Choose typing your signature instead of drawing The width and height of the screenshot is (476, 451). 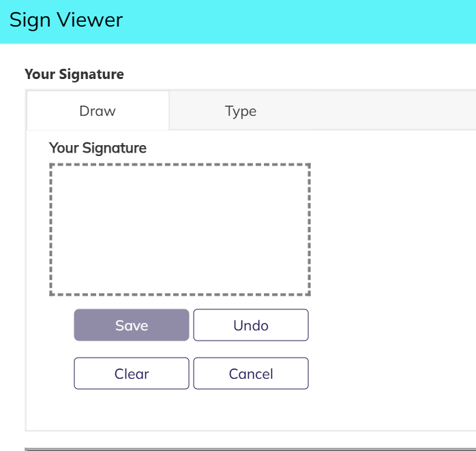tap(241, 110)
